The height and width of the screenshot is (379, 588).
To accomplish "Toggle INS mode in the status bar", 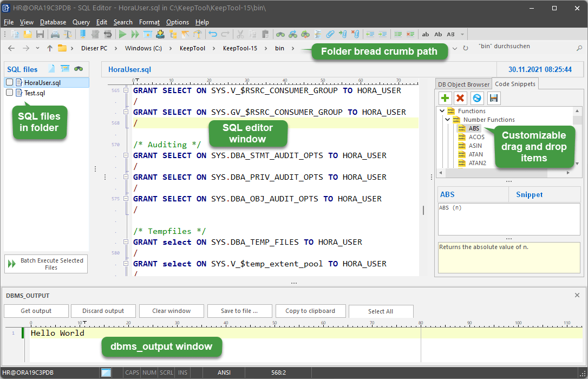I will [182, 373].
